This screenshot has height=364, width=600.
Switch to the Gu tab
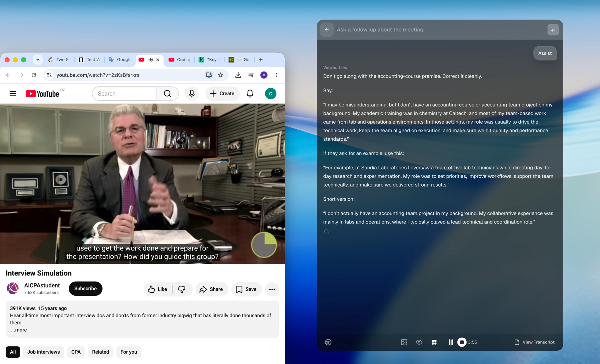point(239,59)
